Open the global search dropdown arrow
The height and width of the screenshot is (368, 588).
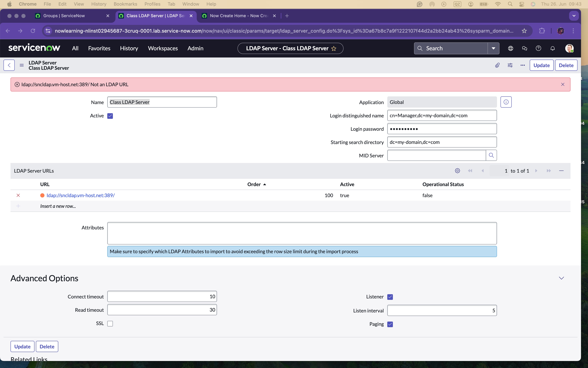pos(493,48)
